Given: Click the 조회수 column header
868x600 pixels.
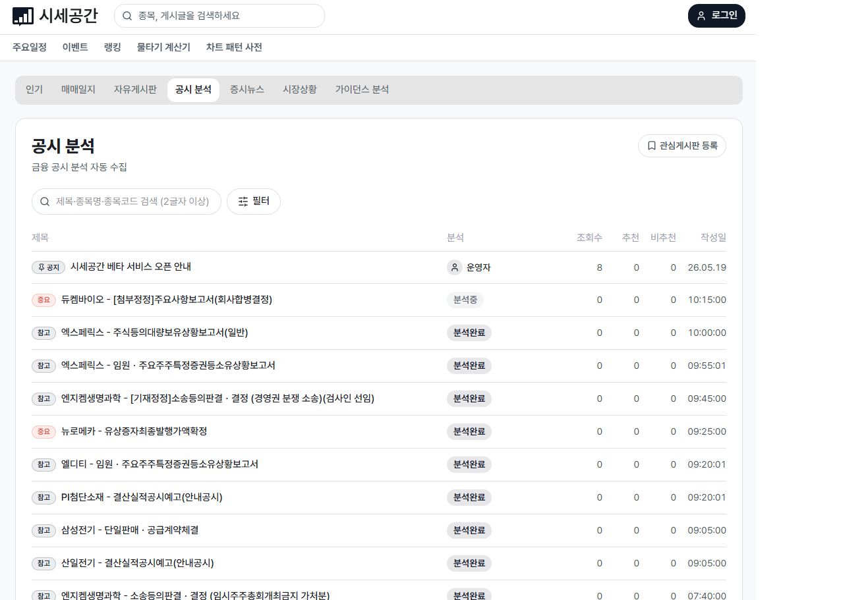Looking at the screenshot, I should pyautogui.click(x=589, y=238).
